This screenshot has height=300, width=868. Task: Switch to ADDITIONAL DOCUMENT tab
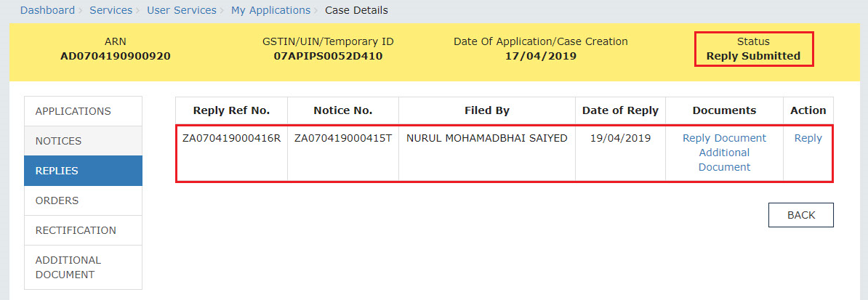click(x=83, y=267)
